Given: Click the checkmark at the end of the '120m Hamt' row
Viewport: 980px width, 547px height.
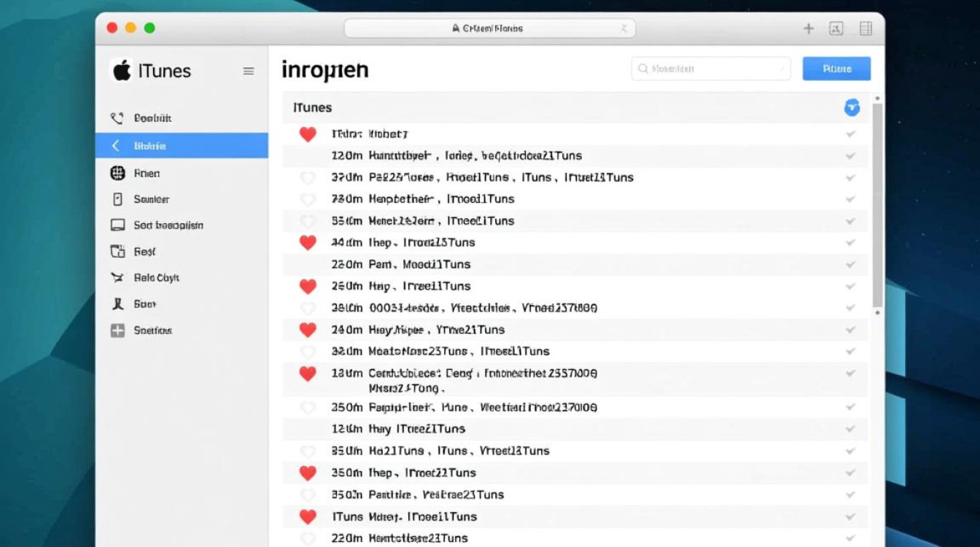Looking at the screenshot, I should 850,156.
